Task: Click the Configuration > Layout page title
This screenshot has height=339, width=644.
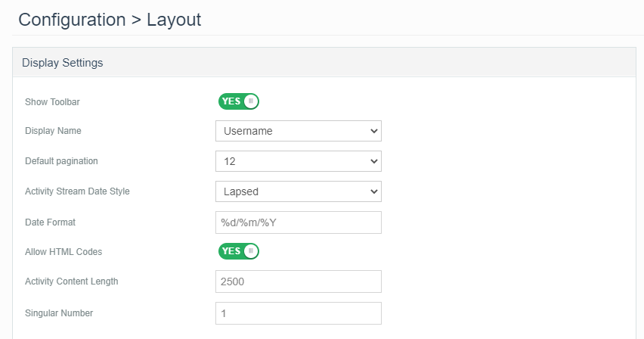Action: click(110, 20)
